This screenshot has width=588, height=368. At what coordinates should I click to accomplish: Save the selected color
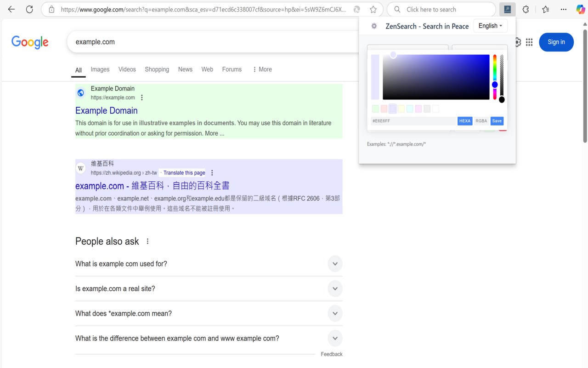click(x=497, y=121)
